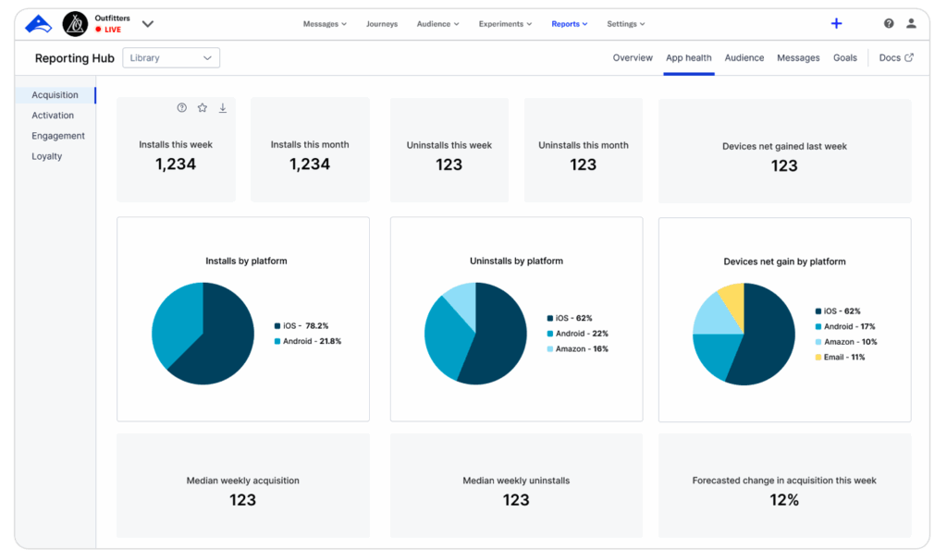The height and width of the screenshot is (560, 947).
Task: Open the Docs external link
Action: [x=895, y=58]
